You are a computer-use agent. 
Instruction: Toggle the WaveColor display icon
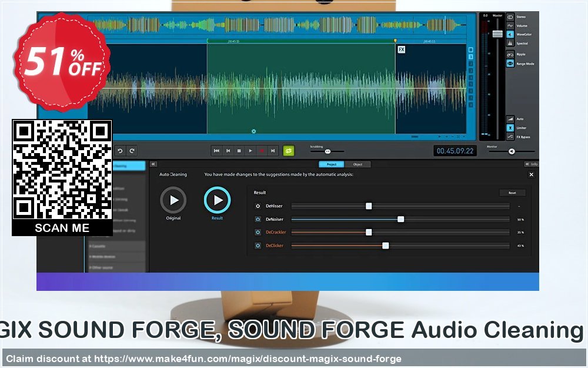510,34
